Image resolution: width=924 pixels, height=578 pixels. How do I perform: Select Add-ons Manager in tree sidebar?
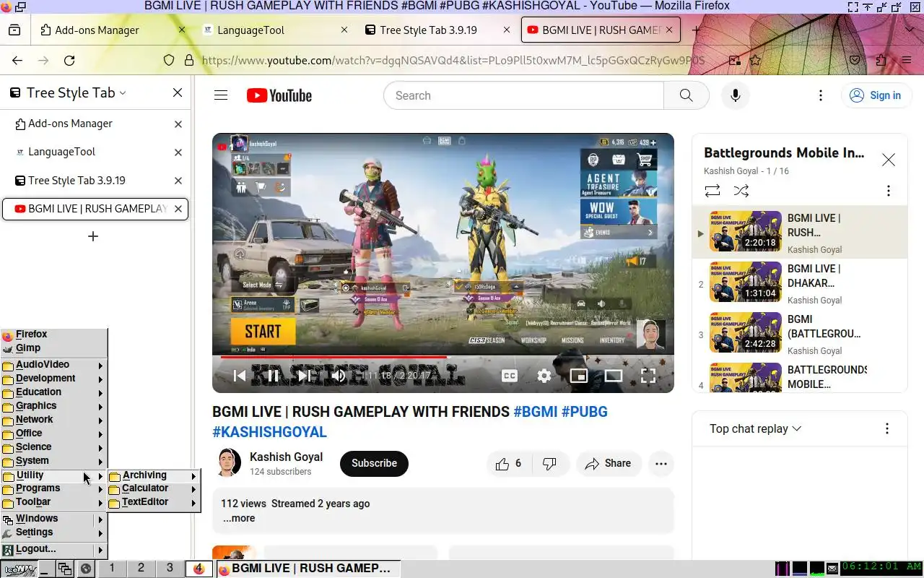95,124
